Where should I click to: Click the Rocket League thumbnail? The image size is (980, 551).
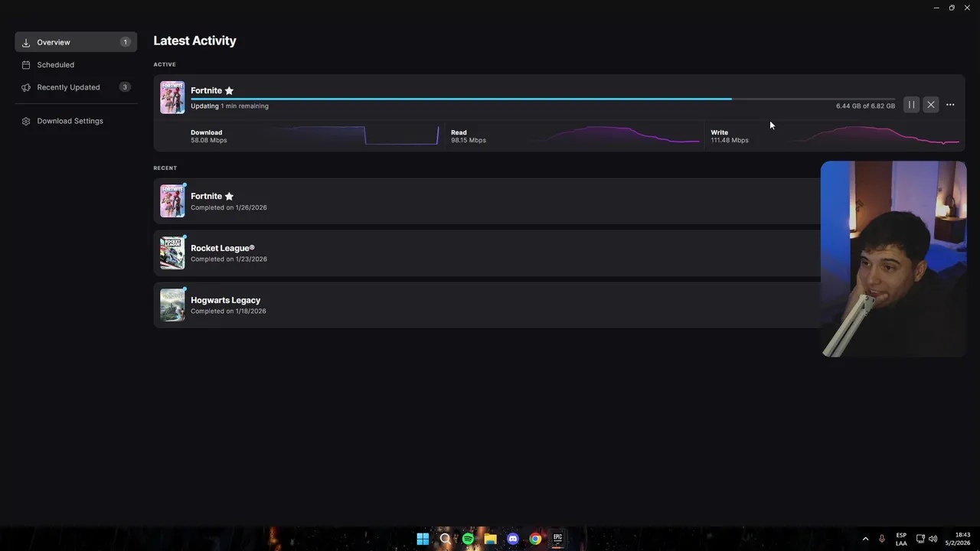coord(172,253)
